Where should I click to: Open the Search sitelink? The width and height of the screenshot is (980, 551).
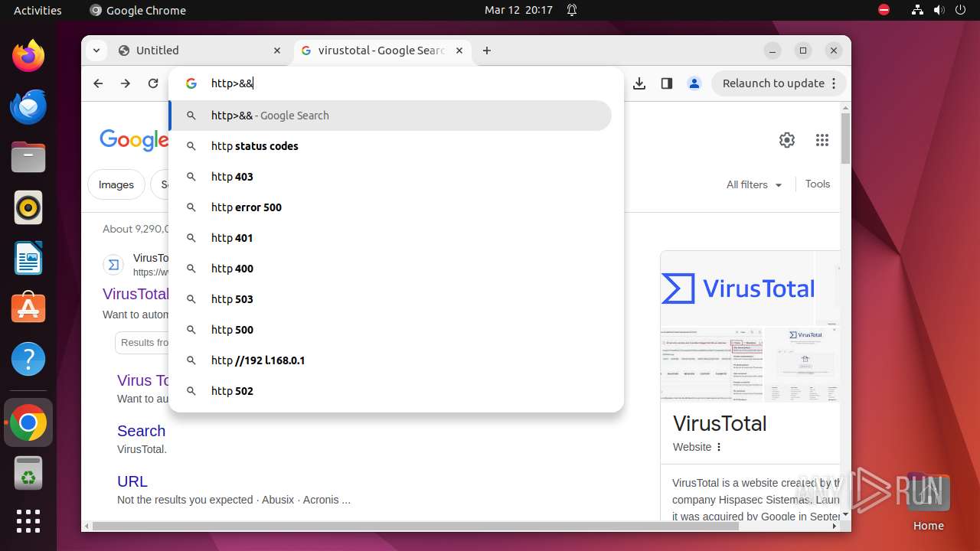click(x=141, y=431)
